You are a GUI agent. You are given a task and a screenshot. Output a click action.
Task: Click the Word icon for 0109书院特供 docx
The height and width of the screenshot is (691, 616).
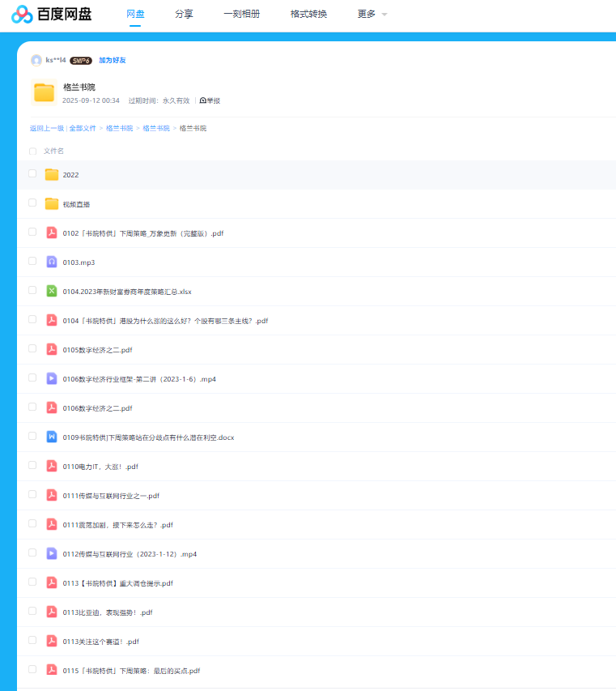point(52,437)
